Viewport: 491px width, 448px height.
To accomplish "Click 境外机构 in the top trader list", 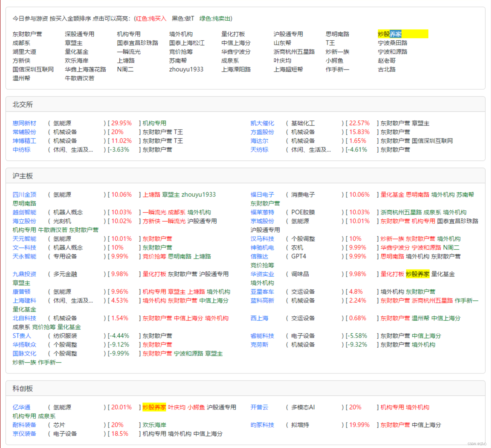I will coord(181,34).
